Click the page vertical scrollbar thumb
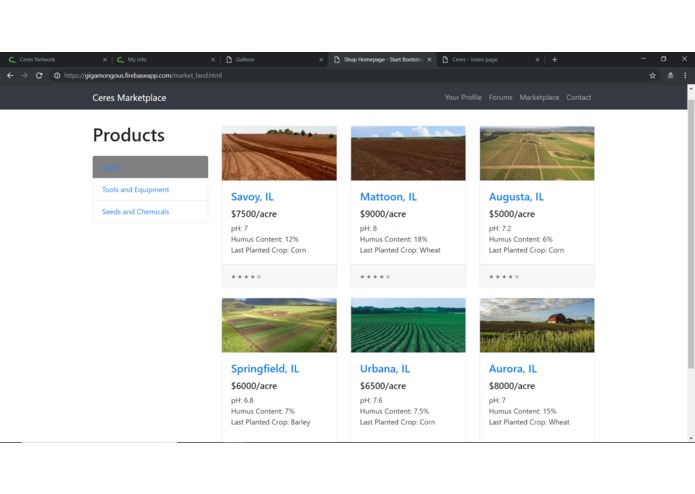The height and width of the screenshot is (494, 695). [x=691, y=234]
